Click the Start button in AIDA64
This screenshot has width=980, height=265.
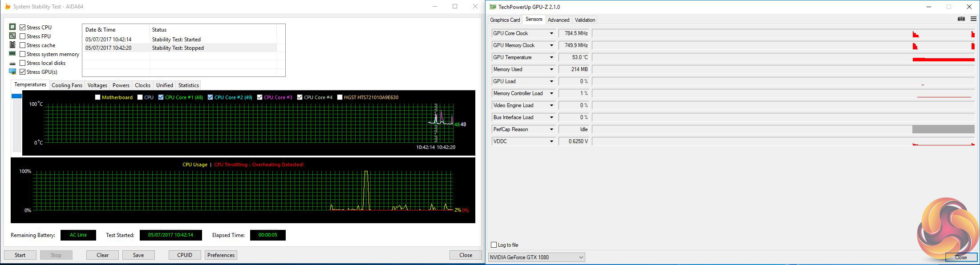coord(20,255)
